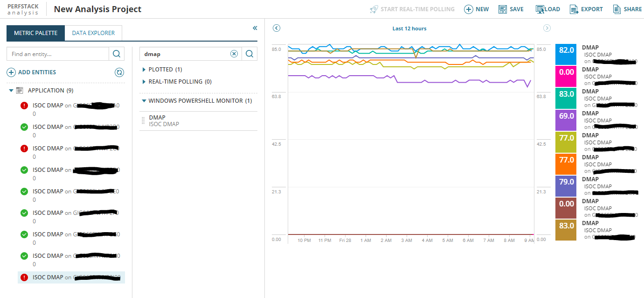The height and width of the screenshot is (298, 644).
Task: Collapse the WINDOWS POWERSHELL MONITOR section
Action: click(x=144, y=101)
